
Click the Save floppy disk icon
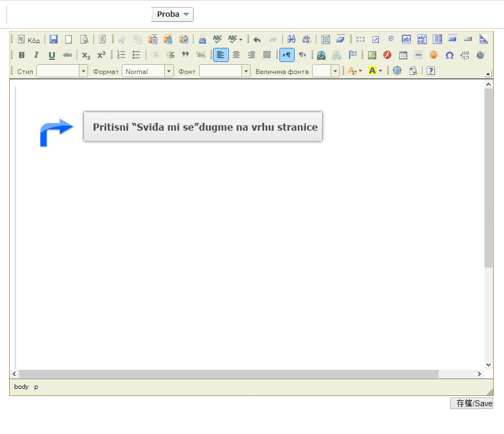click(x=53, y=40)
